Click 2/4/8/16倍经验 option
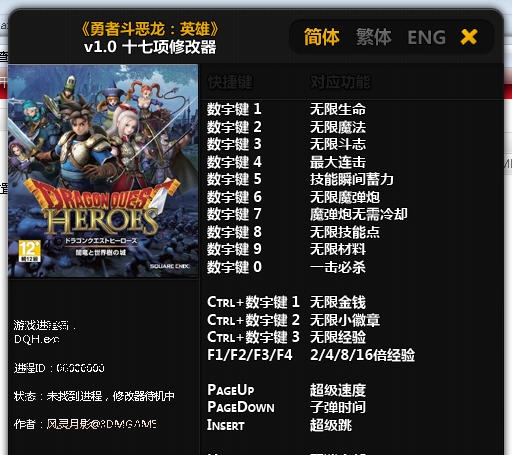 coord(362,355)
